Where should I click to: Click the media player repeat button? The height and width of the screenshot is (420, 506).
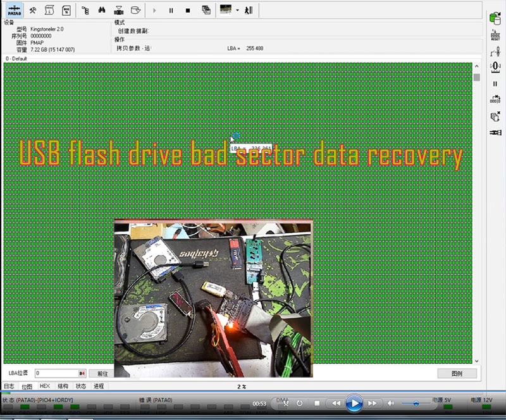click(x=299, y=403)
